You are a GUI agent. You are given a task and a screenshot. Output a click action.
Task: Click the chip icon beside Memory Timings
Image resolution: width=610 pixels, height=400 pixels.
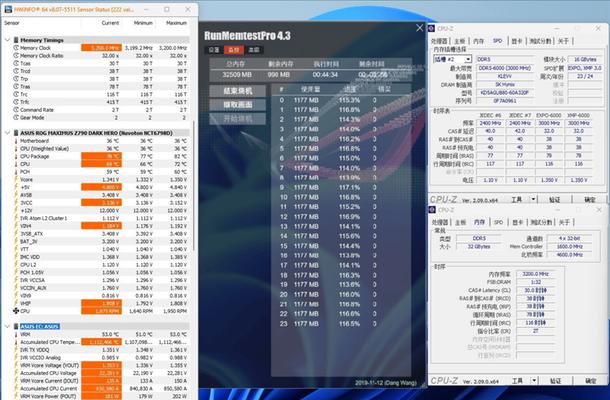coord(16,40)
